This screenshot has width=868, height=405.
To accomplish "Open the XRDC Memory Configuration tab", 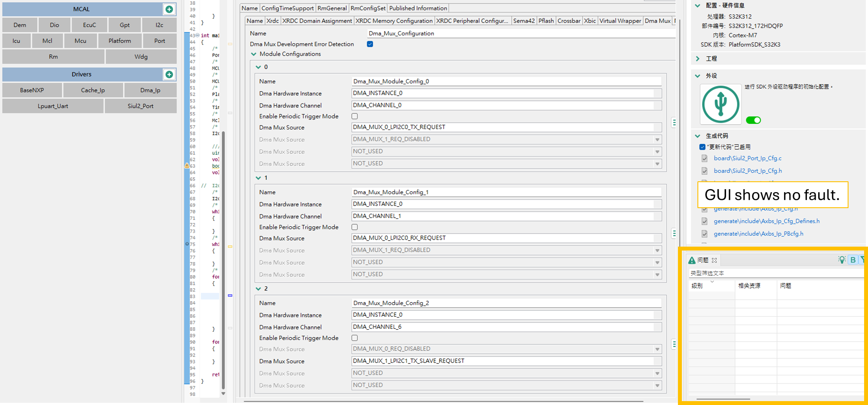I will (x=394, y=21).
